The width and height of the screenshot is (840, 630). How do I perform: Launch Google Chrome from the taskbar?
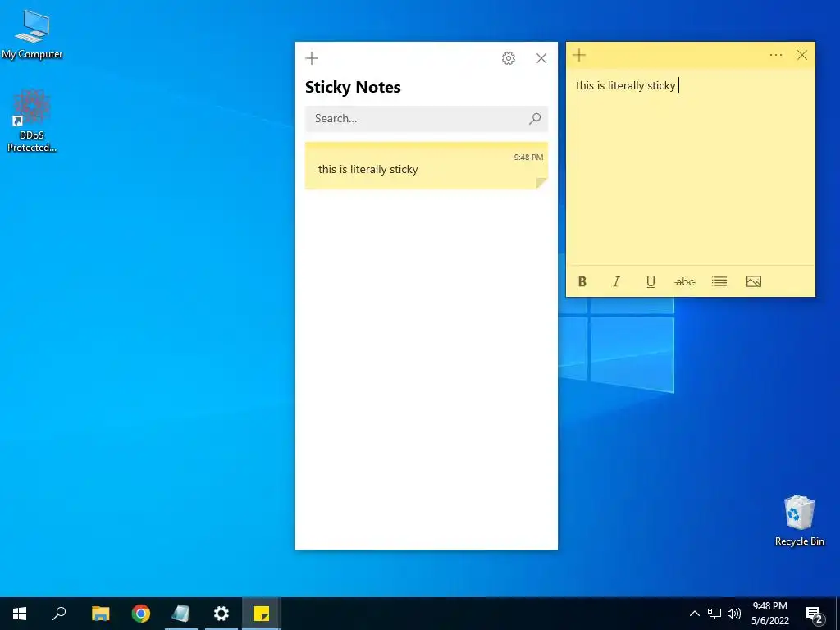(x=141, y=614)
